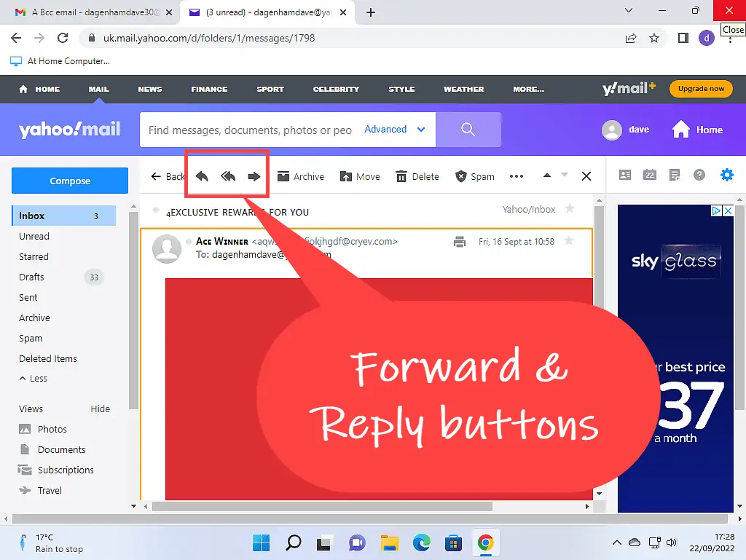Open NEWS in top navigation
The width and height of the screenshot is (746, 560).
(x=150, y=89)
